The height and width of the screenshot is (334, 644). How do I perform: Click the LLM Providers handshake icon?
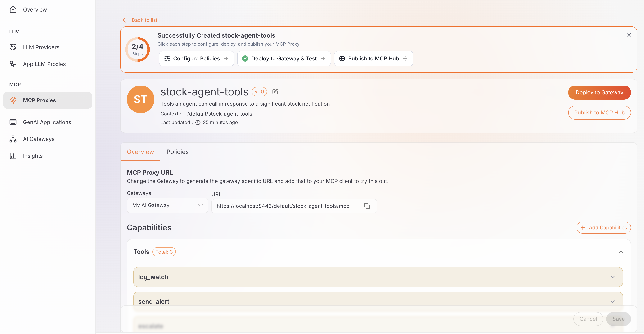coord(13,47)
